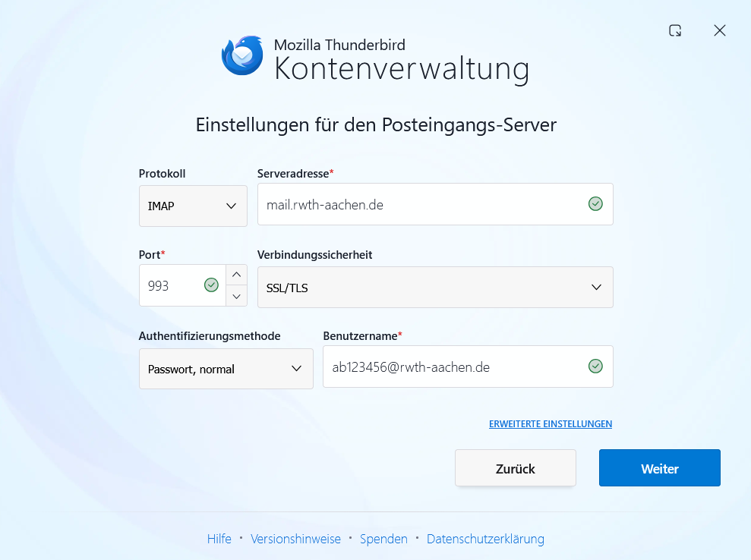
Task: Click the green checkmark in Port field
Action: coord(211,285)
